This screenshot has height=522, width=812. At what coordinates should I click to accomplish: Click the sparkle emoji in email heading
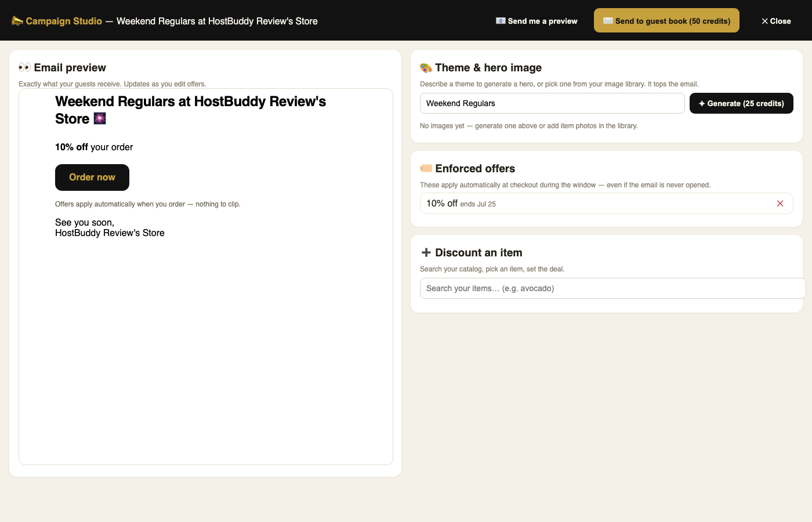click(100, 119)
